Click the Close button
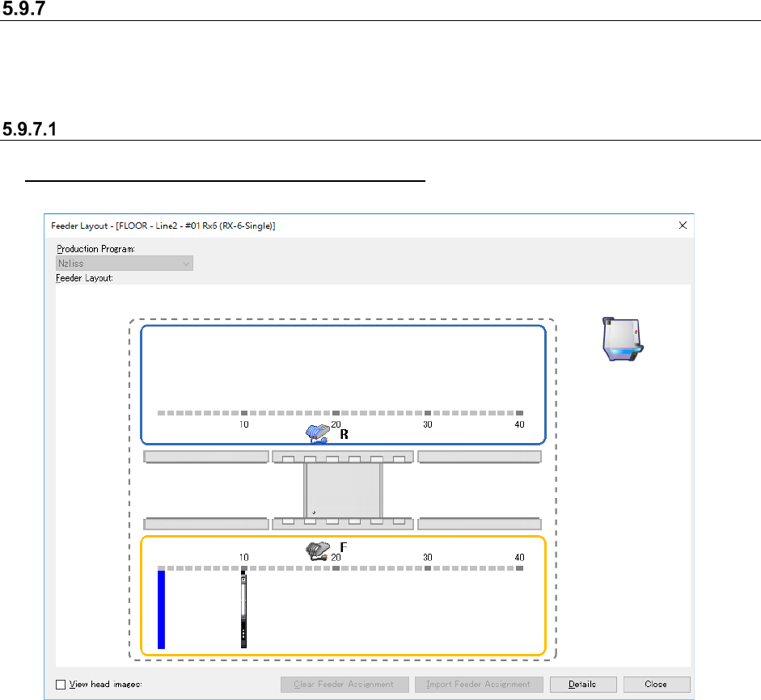 click(656, 685)
